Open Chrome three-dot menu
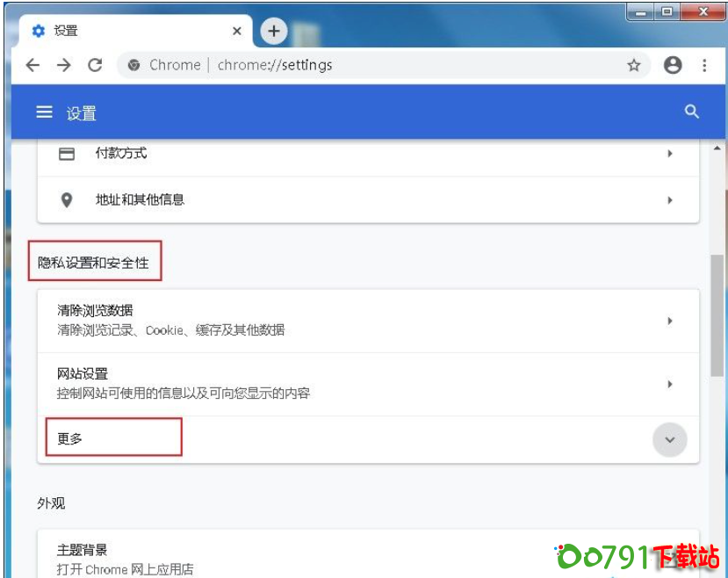 [x=704, y=65]
